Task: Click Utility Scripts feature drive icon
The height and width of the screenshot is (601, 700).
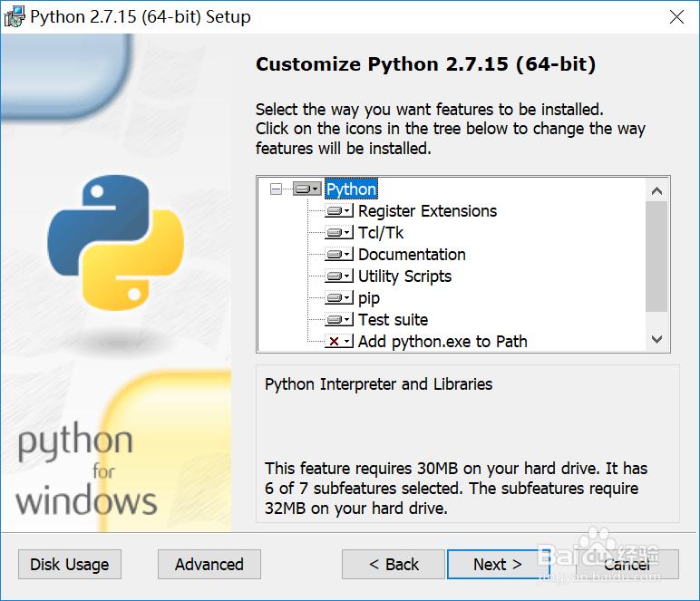Action: [339, 276]
